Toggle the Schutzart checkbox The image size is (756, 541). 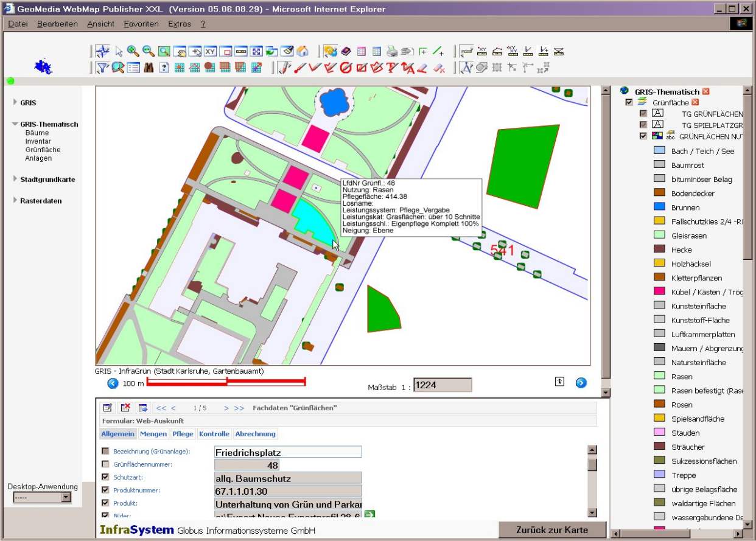[x=106, y=477]
